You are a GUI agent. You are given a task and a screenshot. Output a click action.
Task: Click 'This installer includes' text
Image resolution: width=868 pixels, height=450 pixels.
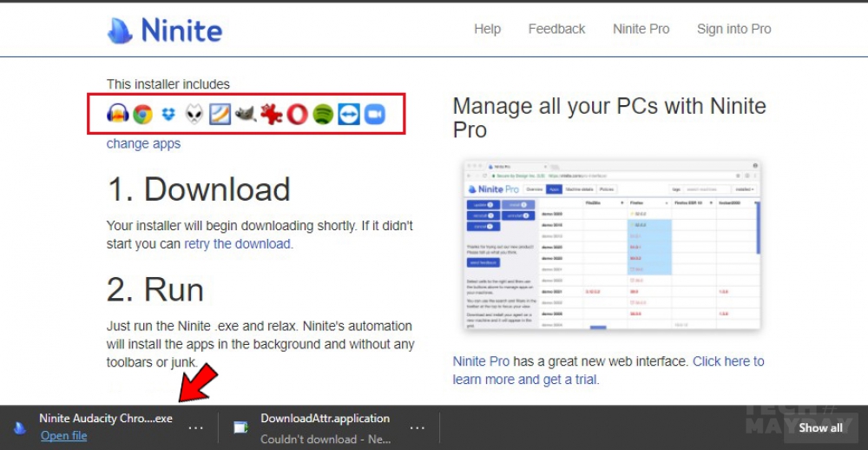[x=168, y=84]
